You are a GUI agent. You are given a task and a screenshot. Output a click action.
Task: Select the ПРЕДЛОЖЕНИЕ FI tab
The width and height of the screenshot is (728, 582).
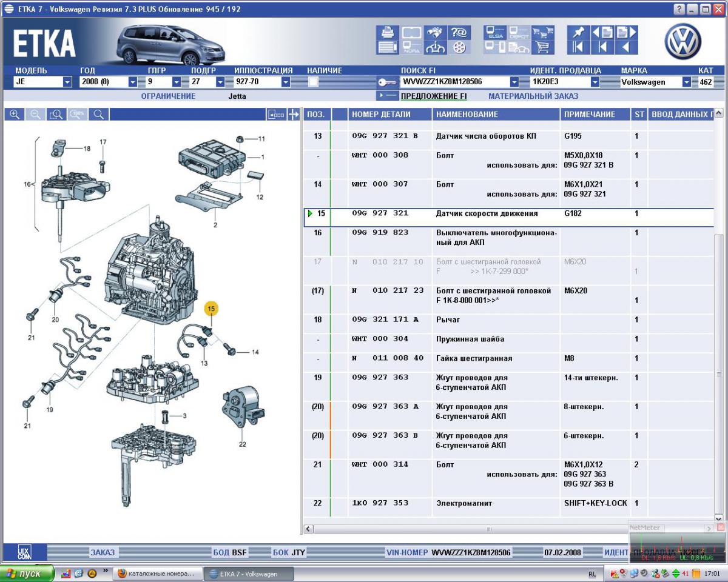(x=434, y=96)
